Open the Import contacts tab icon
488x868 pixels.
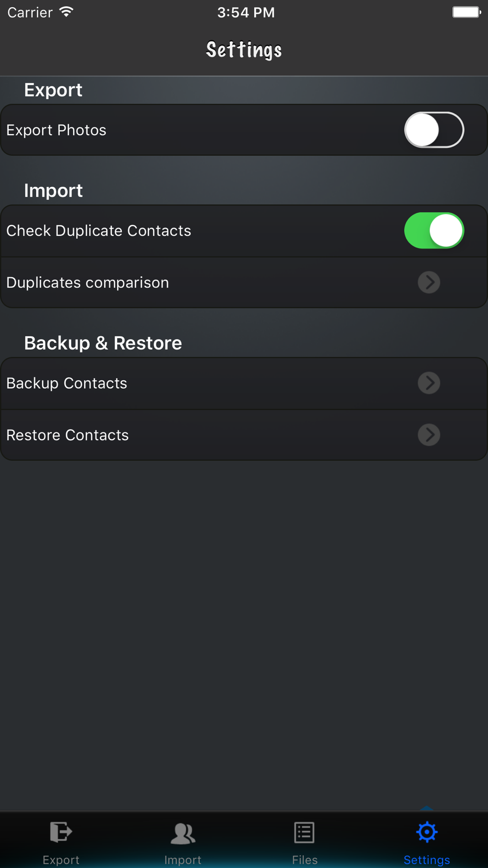(183, 833)
